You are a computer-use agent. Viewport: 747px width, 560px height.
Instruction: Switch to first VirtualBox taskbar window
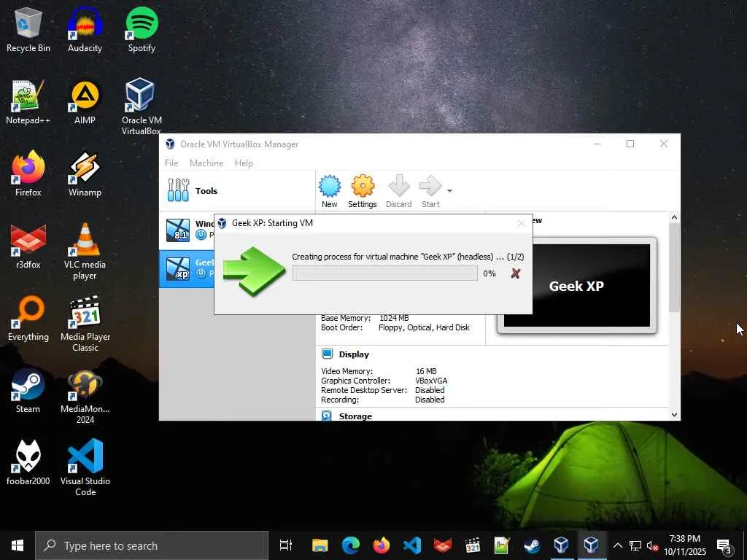[561, 545]
